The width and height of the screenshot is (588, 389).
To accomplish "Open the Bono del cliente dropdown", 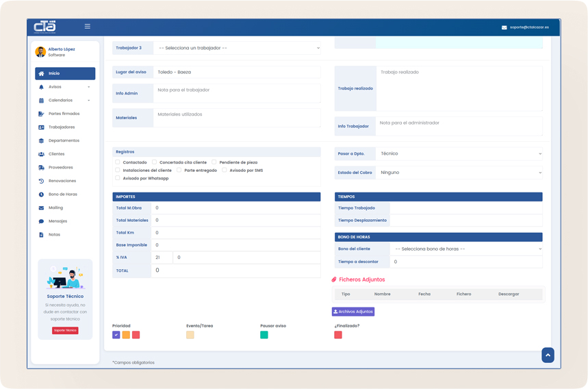I will click(466, 249).
